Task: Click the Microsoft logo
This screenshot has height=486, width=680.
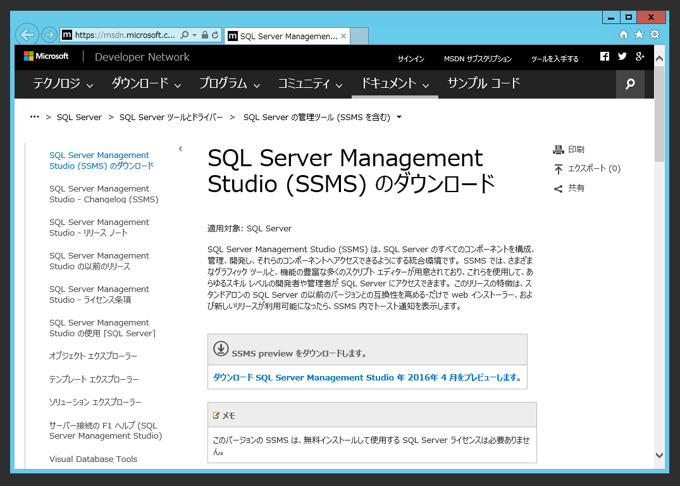Action: click(x=46, y=56)
